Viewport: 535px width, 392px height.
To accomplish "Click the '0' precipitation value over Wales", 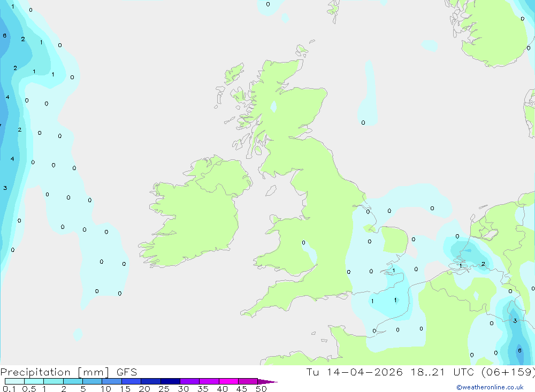I will (x=304, y=243).
